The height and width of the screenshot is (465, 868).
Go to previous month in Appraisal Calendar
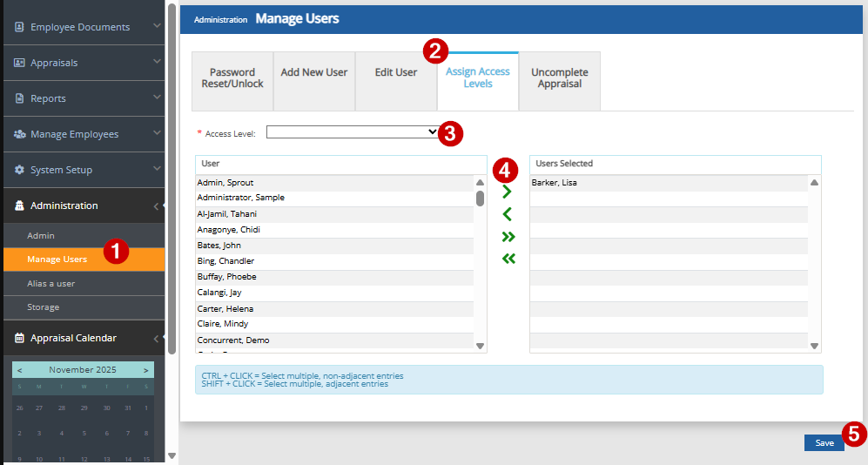(x=20, y=370)
